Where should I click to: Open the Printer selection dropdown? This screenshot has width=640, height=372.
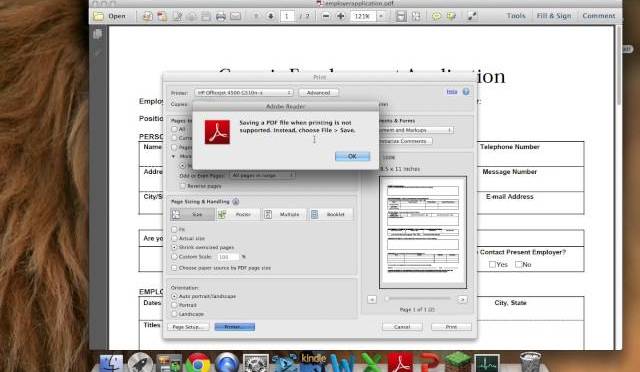[x=244, y=93]
